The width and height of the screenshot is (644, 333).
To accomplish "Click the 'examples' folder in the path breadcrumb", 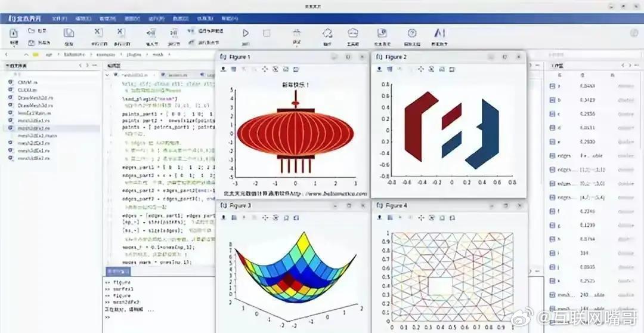I will (106, 54).
